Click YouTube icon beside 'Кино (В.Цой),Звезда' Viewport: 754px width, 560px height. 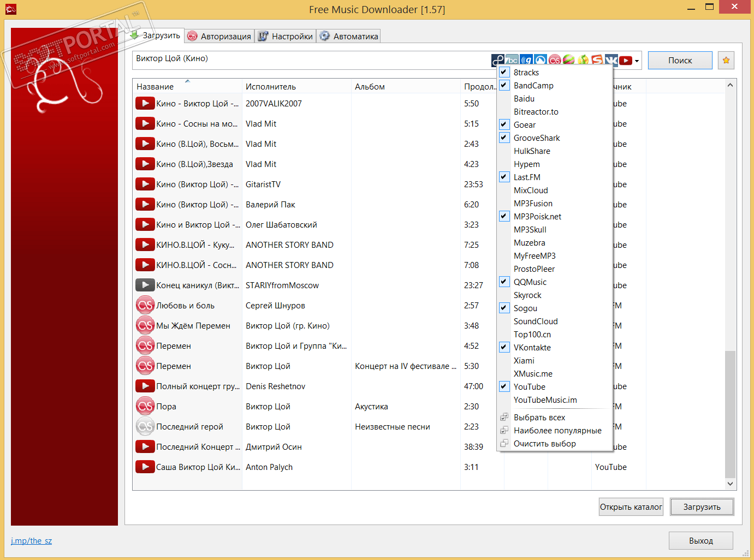[x=145, y=164]
